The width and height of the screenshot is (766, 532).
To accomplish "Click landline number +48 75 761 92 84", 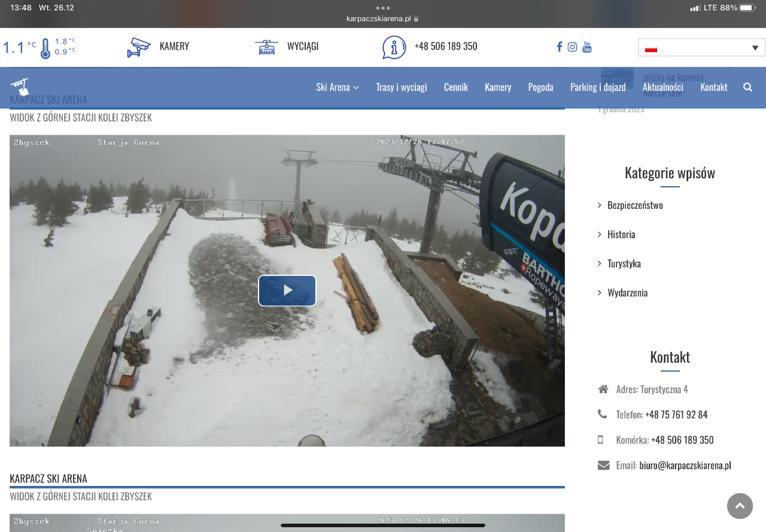I will coord(676,414).
